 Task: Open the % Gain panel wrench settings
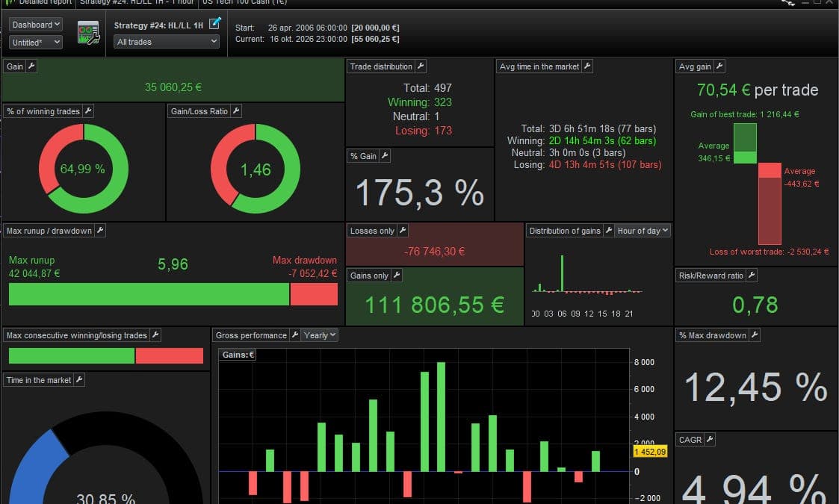(x=385, y=156)
